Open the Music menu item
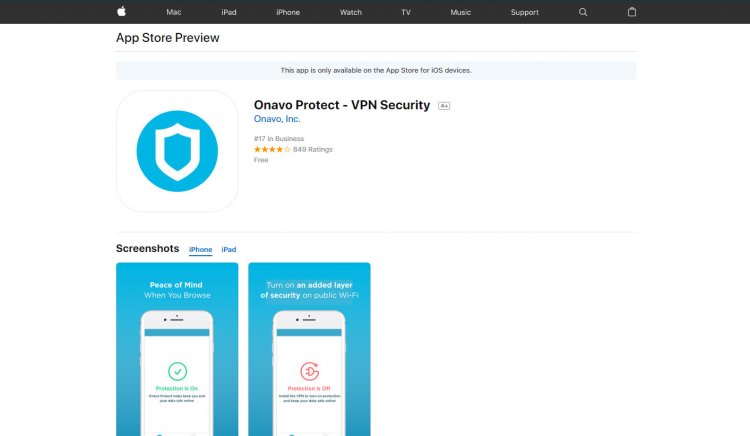The image size is (750, 436). click(461, 12)
